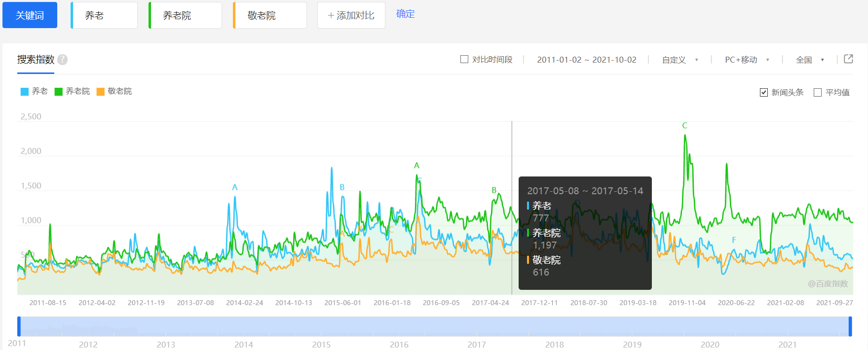Click the range slider track at 2016
868x350 pixels.
tap(399, 326)
